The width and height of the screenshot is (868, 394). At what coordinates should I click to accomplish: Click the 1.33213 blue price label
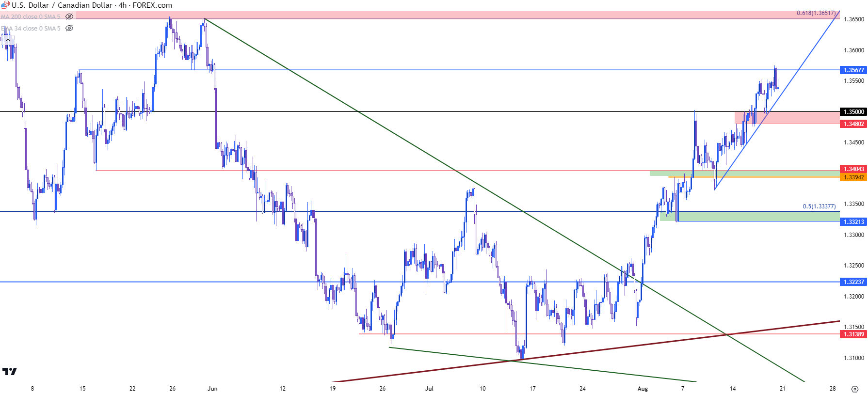pos(853,221)
